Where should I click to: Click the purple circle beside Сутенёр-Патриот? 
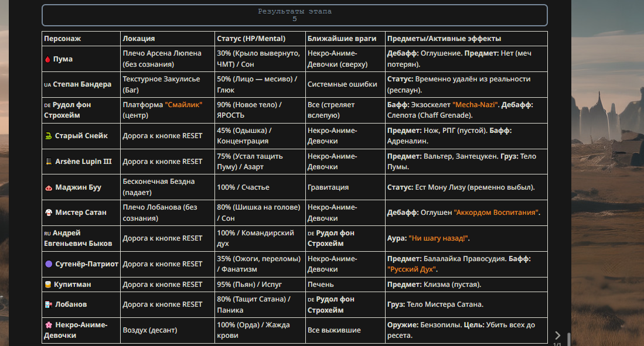click(x=49, y=264)
